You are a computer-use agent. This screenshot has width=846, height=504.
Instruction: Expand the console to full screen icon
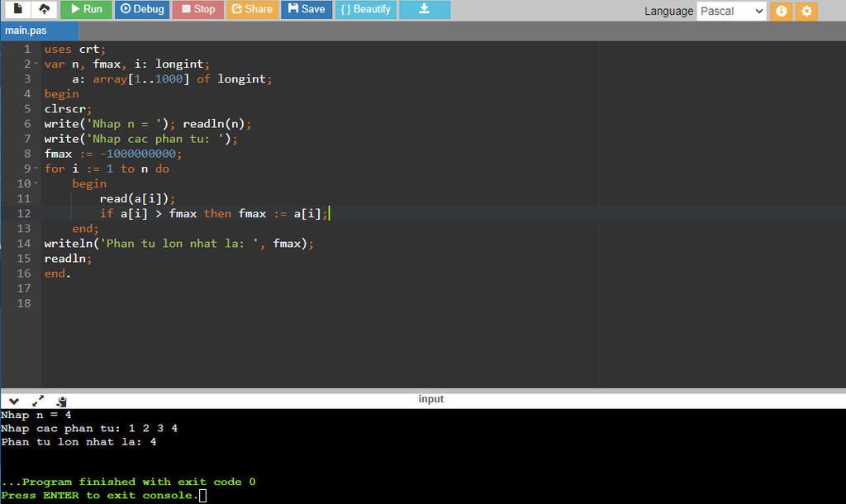pos(38,401)
